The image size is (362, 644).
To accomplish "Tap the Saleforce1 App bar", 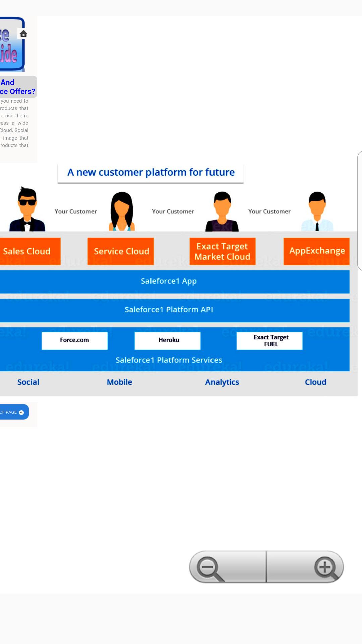I will (x=174, y=282).
